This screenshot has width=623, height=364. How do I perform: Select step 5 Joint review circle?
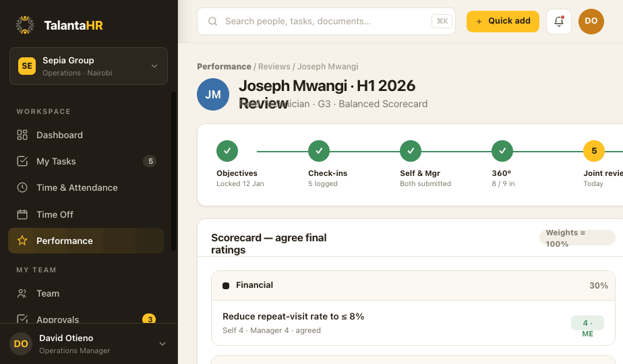594,151
